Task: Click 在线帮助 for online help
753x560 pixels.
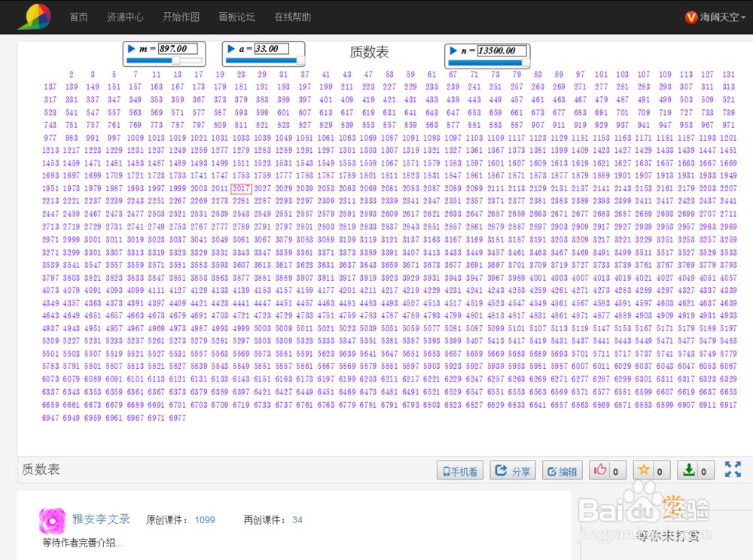Action: point(291,17)
